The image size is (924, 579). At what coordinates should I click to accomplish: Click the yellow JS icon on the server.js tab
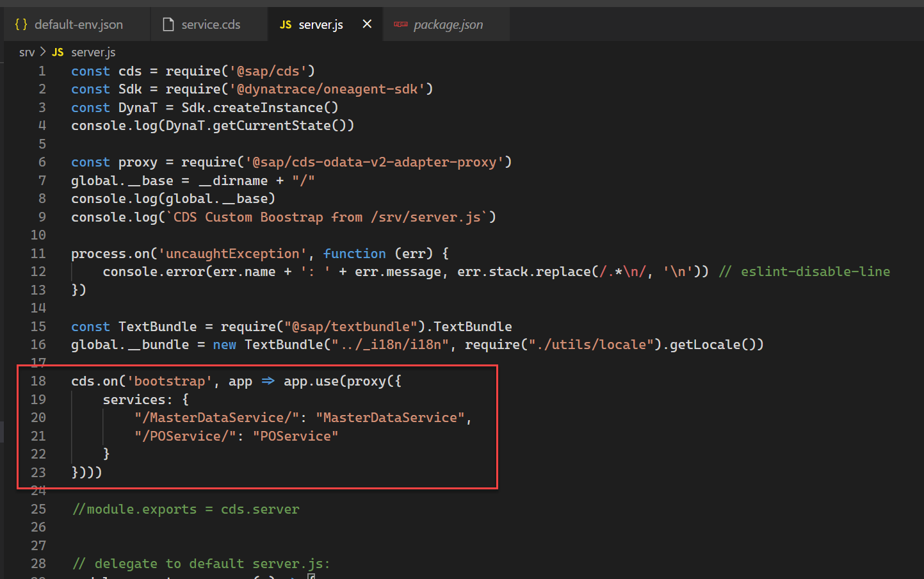point(286,24)
